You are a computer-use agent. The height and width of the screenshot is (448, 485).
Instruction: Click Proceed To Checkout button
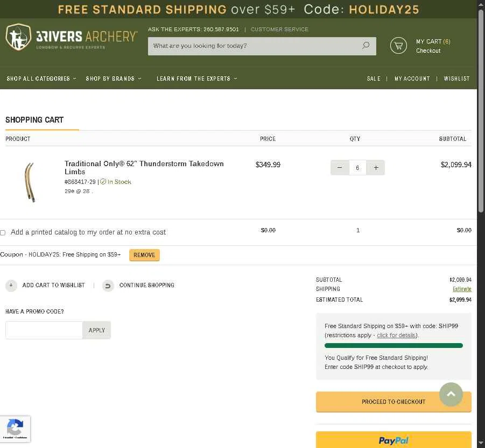393,402
